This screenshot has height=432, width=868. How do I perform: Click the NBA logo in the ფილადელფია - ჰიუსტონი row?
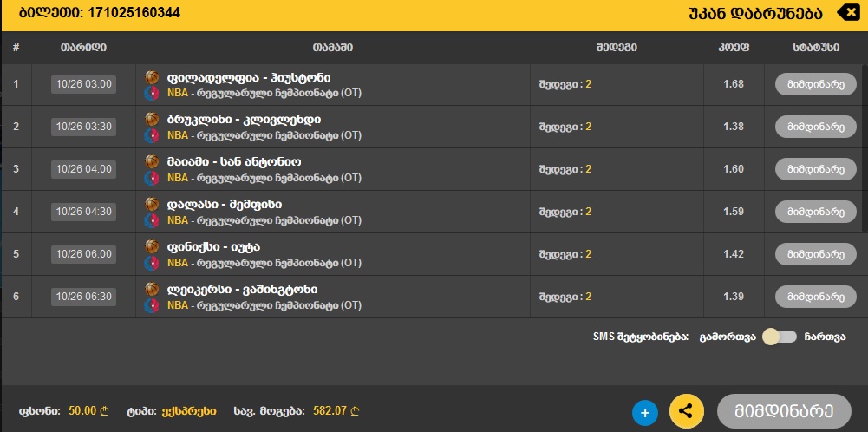(151, 93)
